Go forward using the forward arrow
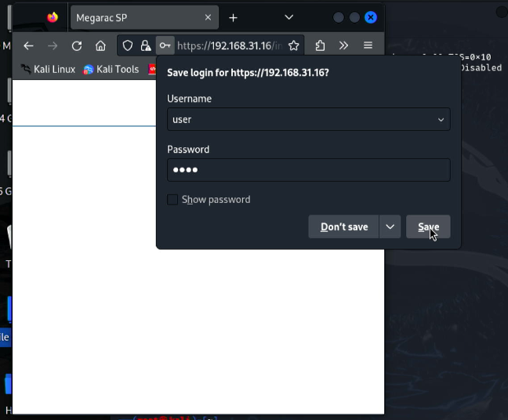Image resolution: width=508 pixels, height=420 pixels. tap(53, 45)
